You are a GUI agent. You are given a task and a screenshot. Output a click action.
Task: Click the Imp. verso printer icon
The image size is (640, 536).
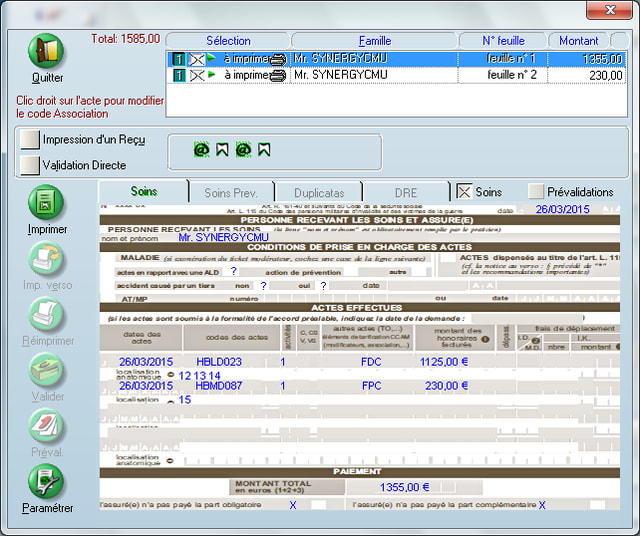(47, 260)
